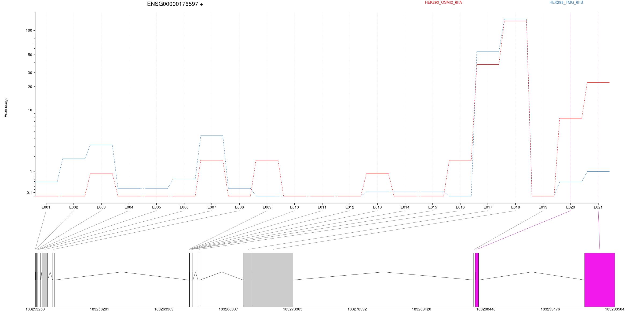The width and height of the screenshot is (644, 322).
Task: Click exon label E003
Action: coord(101,207)
